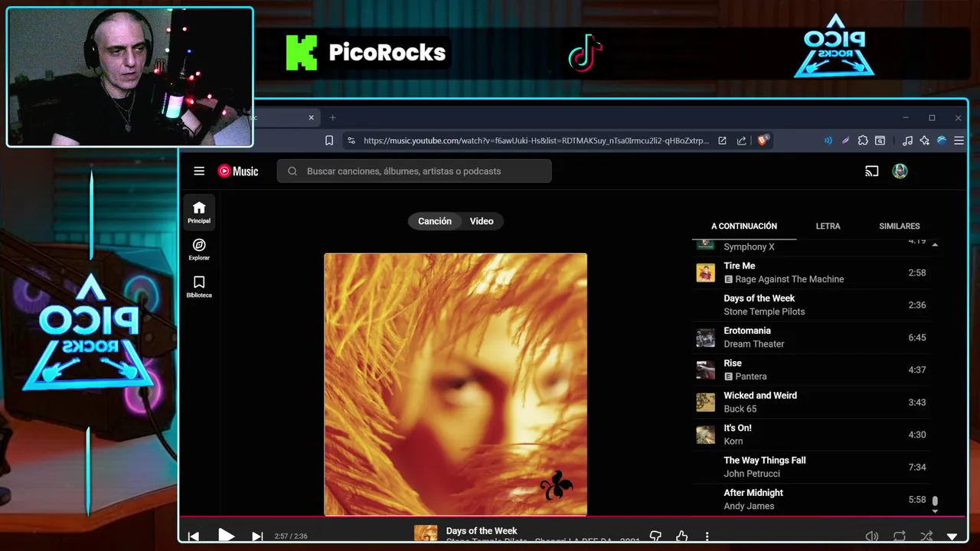The height and width of the screenshot is (551, 980).
Task: Open Stone Temple Pilots artist link in queue
Action: [764, 311]
